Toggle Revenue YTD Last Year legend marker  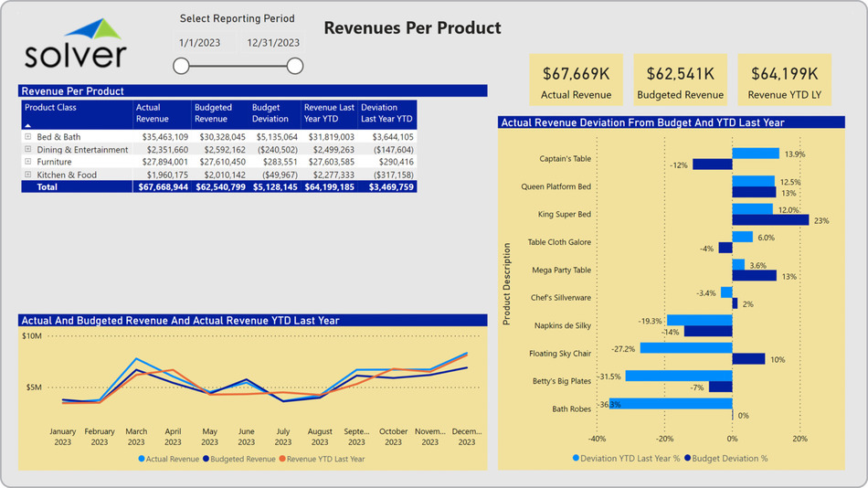point(282,459)
